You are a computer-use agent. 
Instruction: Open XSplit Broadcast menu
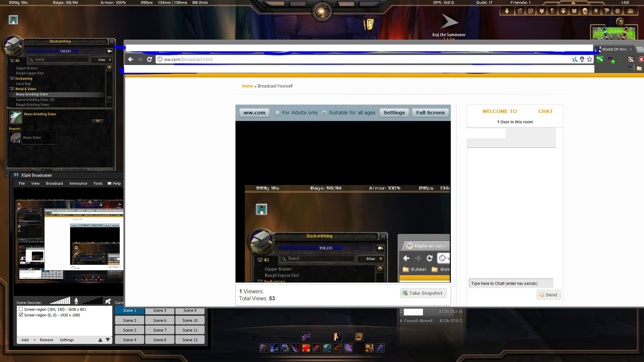54,183
